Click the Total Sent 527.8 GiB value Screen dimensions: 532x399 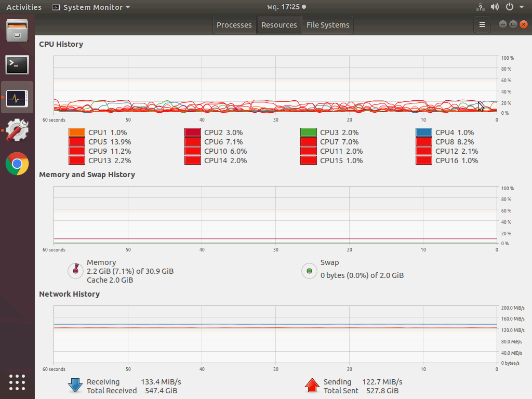click(382, 391)
